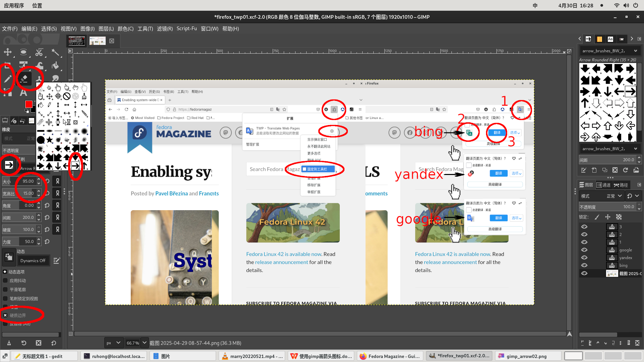Enable the 应用抖动 checkbox
This screenshot has width=644, height=362.
point(5,281)
